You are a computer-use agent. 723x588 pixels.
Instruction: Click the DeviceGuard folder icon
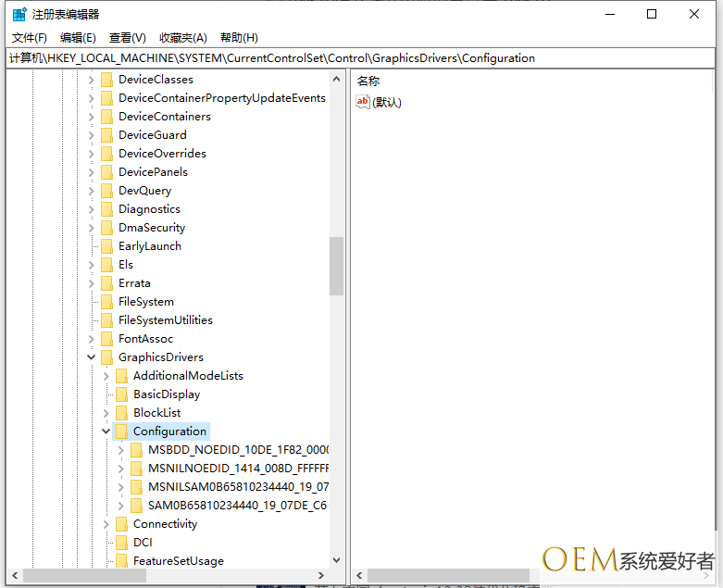(x=106, y=135)
